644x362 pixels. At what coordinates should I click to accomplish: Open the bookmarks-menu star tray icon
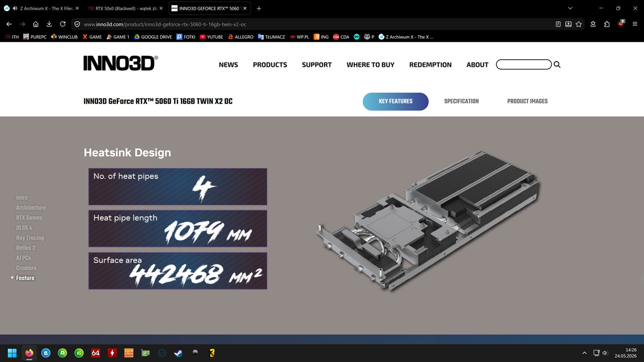tap(593, 24)
